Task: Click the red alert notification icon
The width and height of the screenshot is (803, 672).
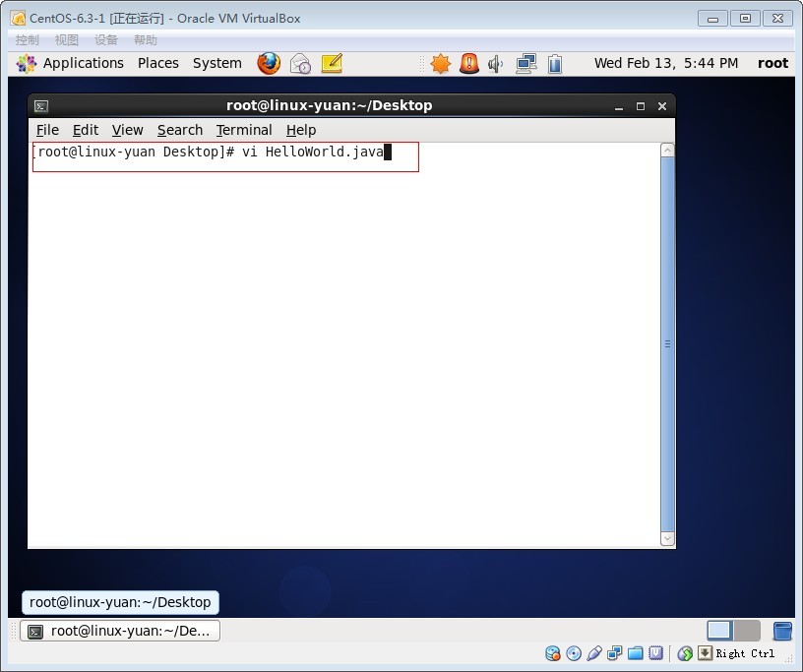Action: 469,63
